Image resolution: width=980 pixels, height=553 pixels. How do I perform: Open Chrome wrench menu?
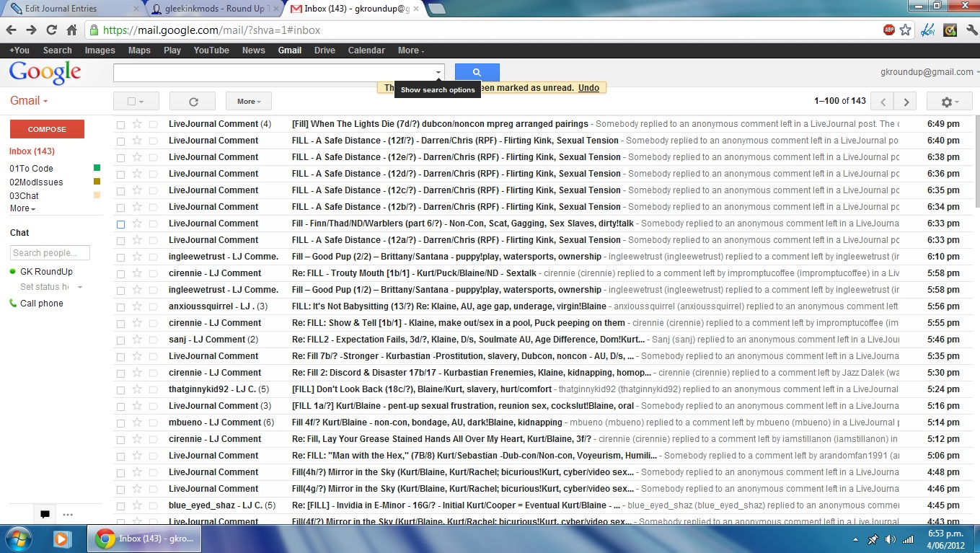tap(971, 30)
